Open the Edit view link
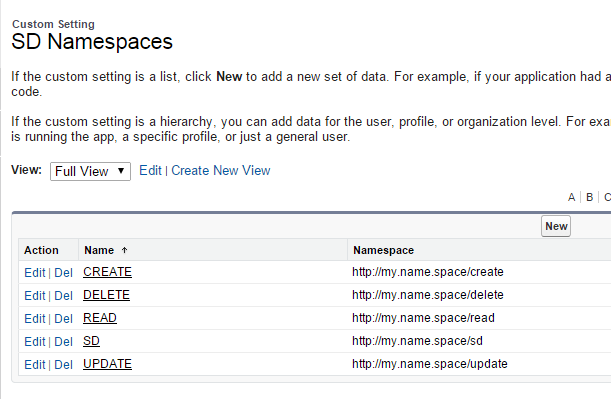Viewport: 611px width, 399px height. coord(150,170)
